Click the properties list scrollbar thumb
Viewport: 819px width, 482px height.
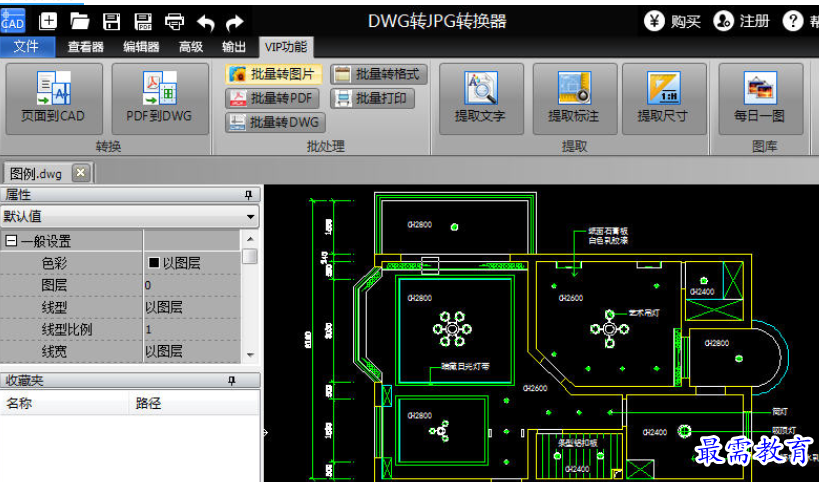point(250,256)
